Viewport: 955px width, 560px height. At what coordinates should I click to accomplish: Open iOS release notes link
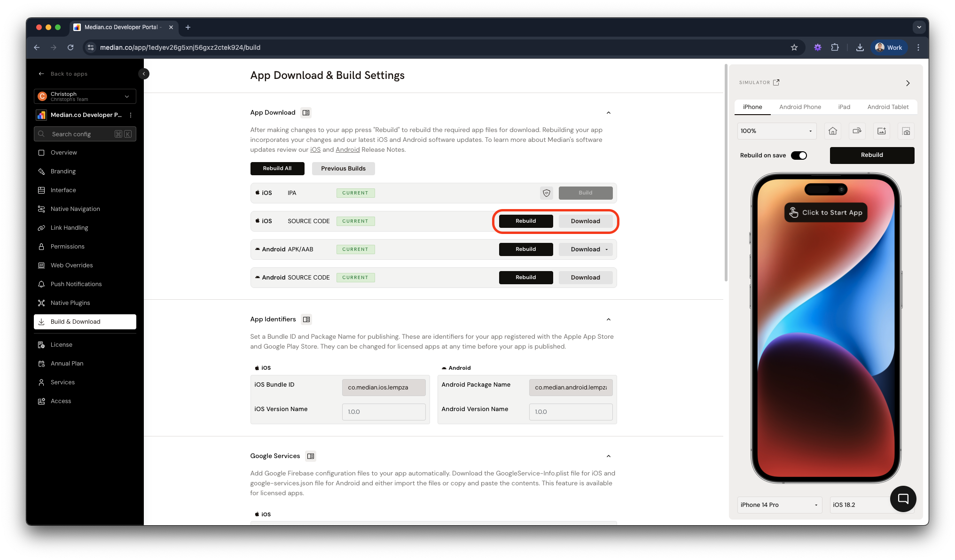[x=315, y=149]
